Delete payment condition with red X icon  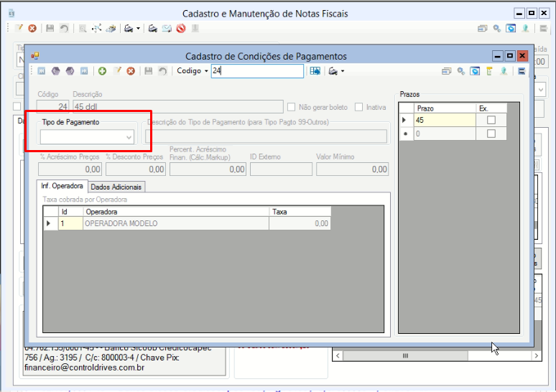131,71
